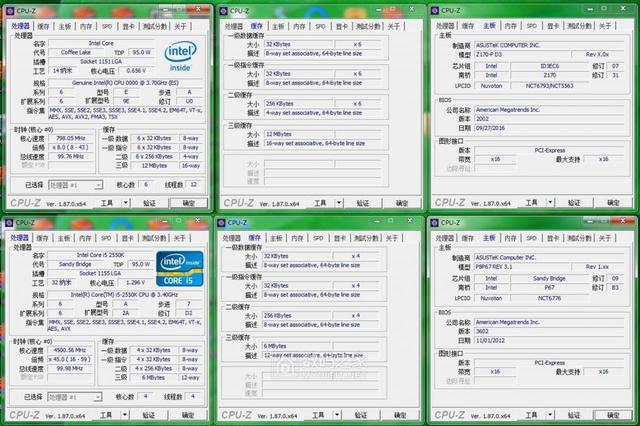This screenshot has height=426, width=640.
Task: Open 处理器 #1 selector in i5 2550K window
Action: [x=75, y=397]
